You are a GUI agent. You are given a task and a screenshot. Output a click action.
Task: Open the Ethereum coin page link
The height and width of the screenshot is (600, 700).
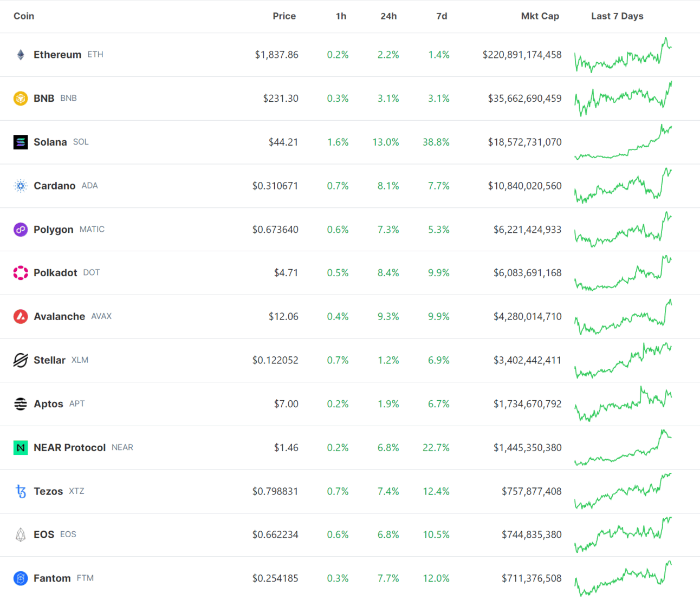(57, 55)
